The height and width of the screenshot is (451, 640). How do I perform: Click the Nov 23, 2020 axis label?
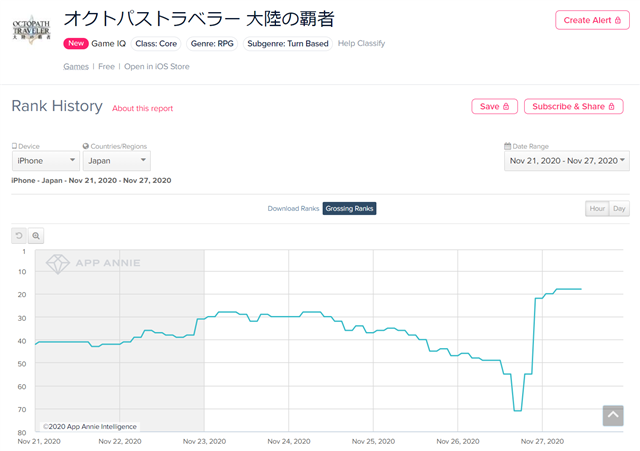[x=204, y=441]
